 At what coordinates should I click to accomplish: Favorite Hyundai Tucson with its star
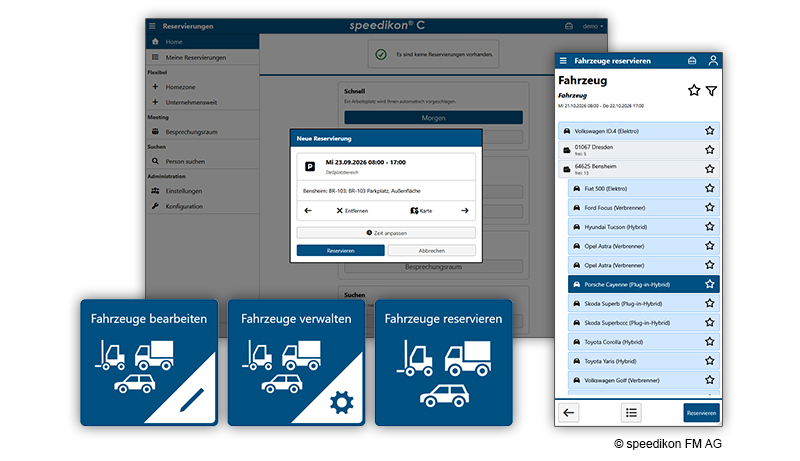[710, 226]
